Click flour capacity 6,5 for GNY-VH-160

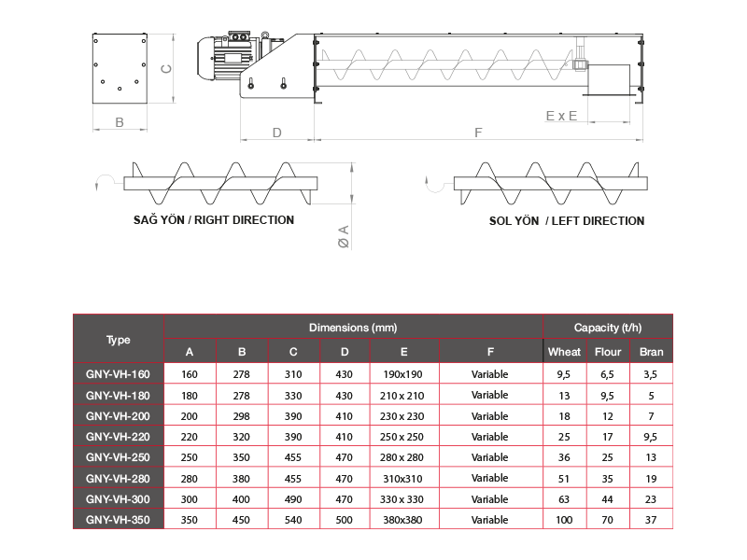607,374
